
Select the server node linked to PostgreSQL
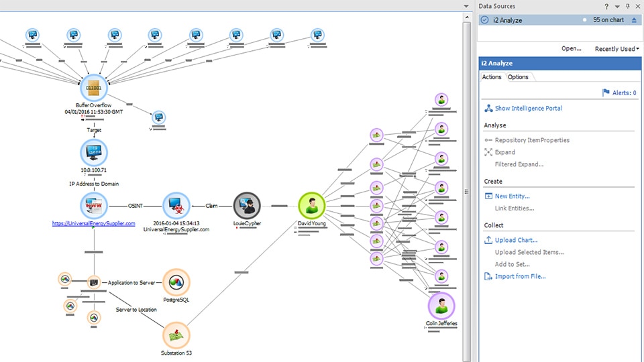94,282
